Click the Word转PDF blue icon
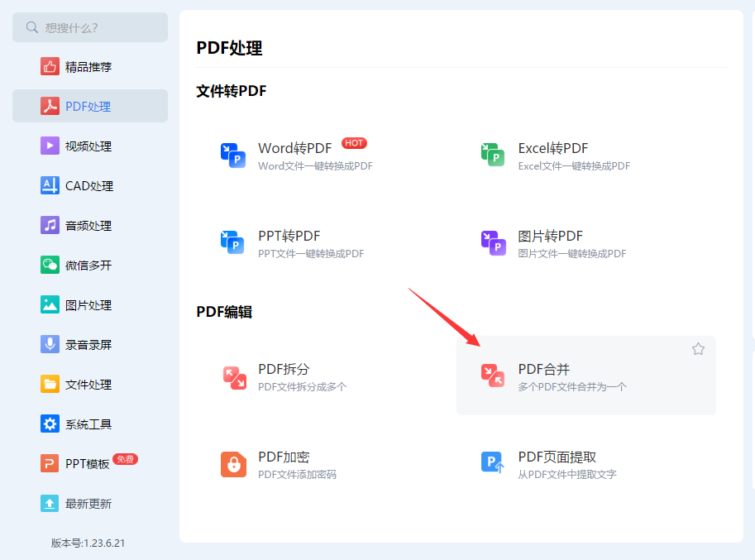The image size is (755, 560). (x=233, y=155)
